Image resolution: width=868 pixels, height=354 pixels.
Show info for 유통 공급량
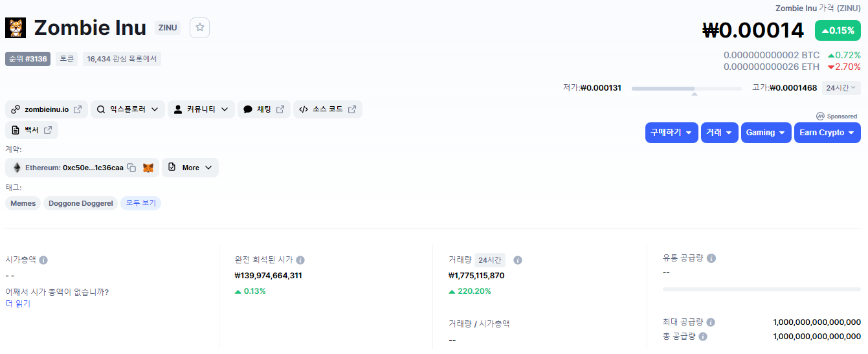click(x=711, y=258)
